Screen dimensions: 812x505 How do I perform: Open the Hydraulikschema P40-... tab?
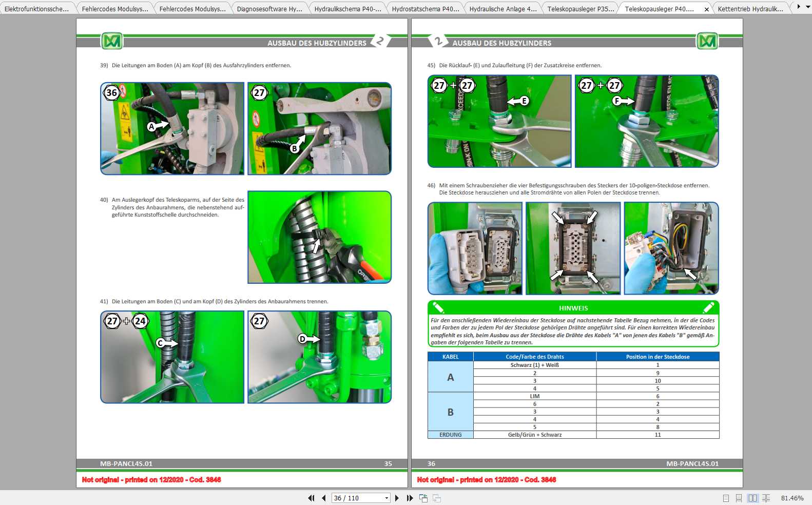[347, 9]
